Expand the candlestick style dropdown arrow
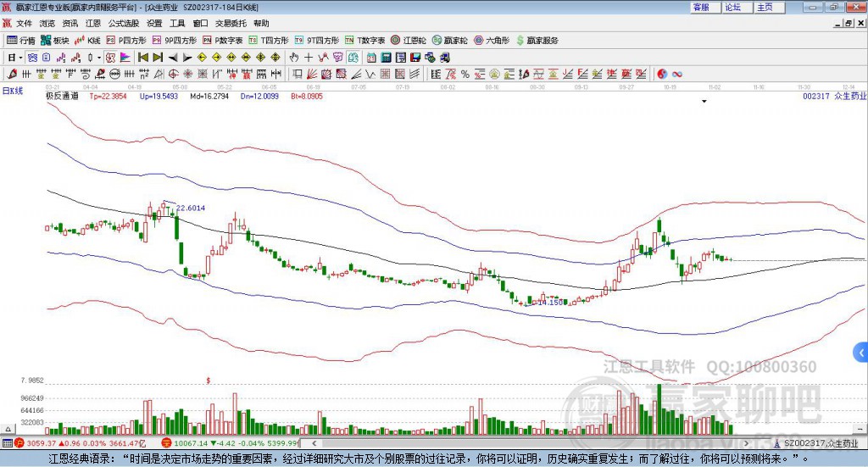The width and height of the screenshot is (868, 467). click(99, 58)
